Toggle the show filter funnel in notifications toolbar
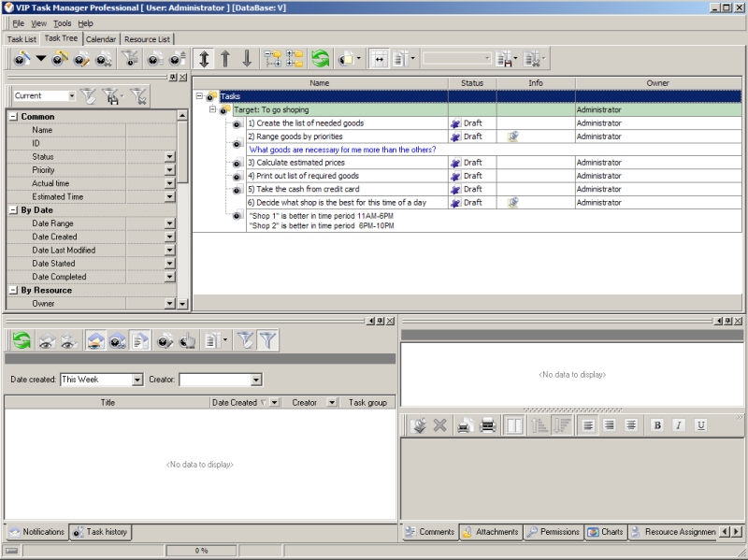 [267, 340]
